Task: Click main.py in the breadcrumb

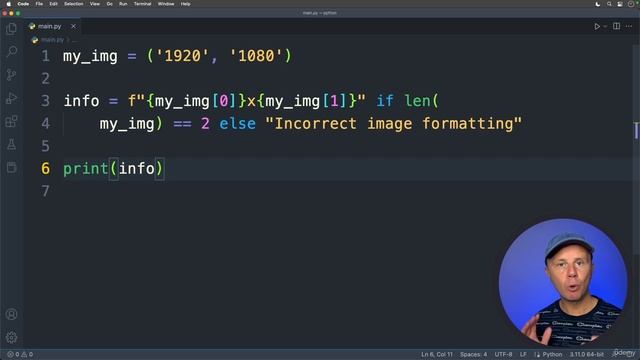Action: click(52, 40)
